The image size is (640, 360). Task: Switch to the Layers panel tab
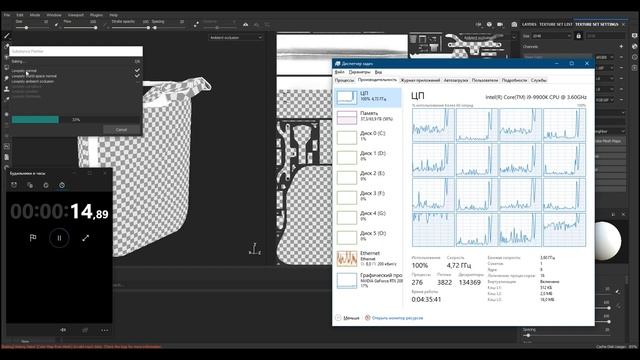[x=529, y=24]
